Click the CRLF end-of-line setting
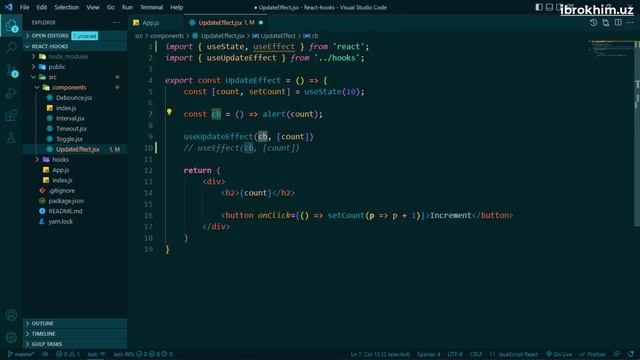The image size is (640, 360). point(476,354)
